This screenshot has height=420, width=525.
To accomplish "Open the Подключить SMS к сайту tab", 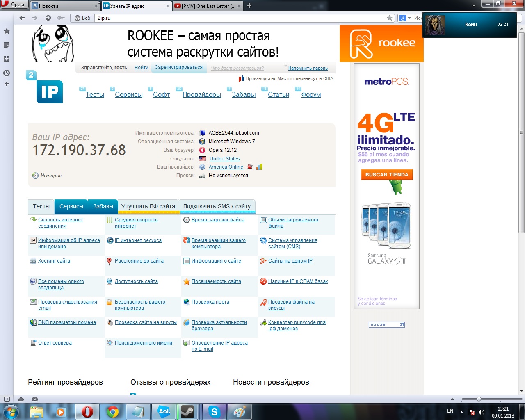I will click(217, 206).
